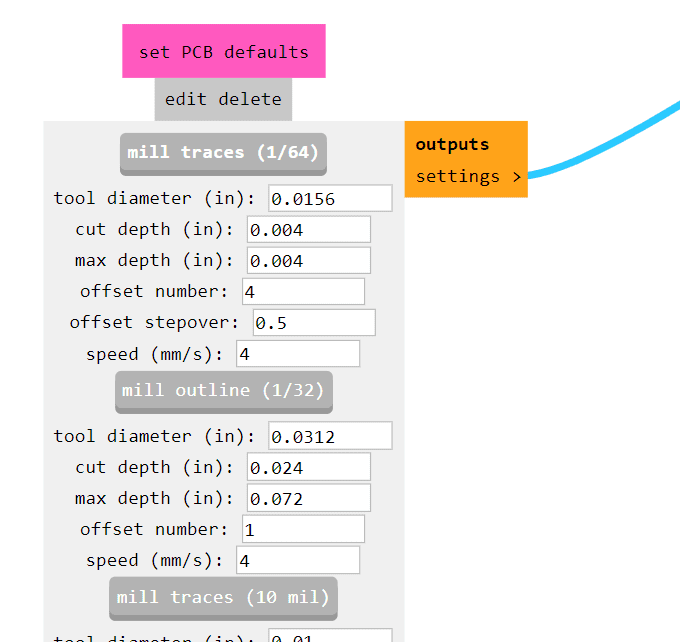The height and width of the screenshot is (642, 680).
Task: Focus the 1/64 speed field
Action: tap(298, 354)
